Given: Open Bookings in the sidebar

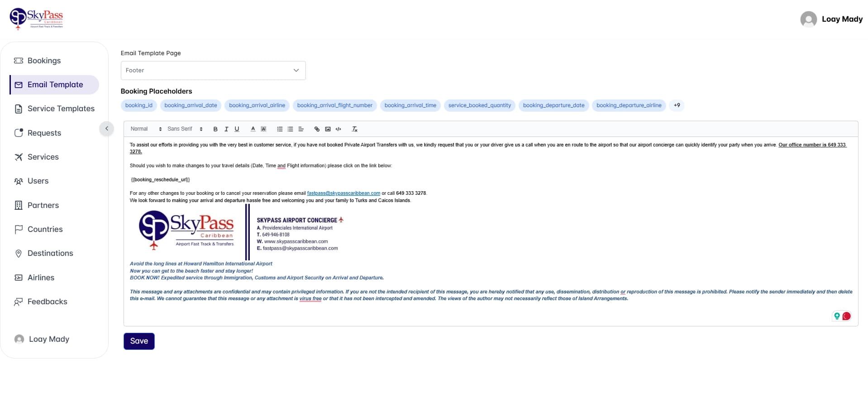Looking at the screenshot, I should pos(54,61).
